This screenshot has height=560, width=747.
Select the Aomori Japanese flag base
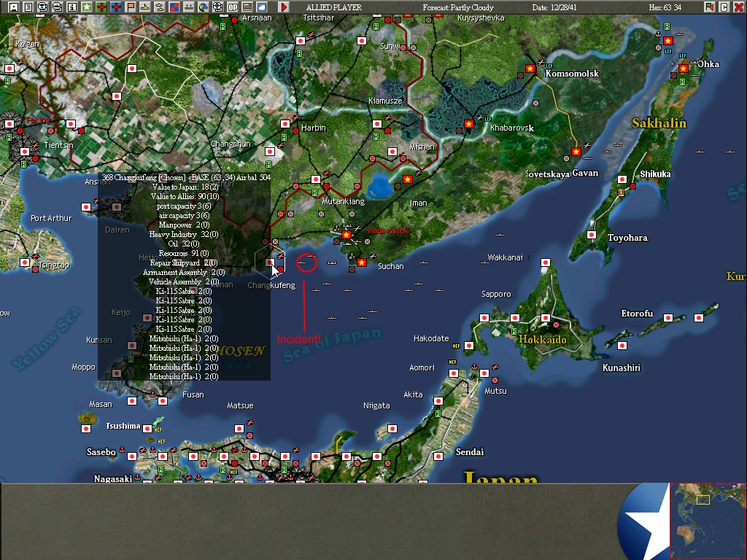(454, 373)
